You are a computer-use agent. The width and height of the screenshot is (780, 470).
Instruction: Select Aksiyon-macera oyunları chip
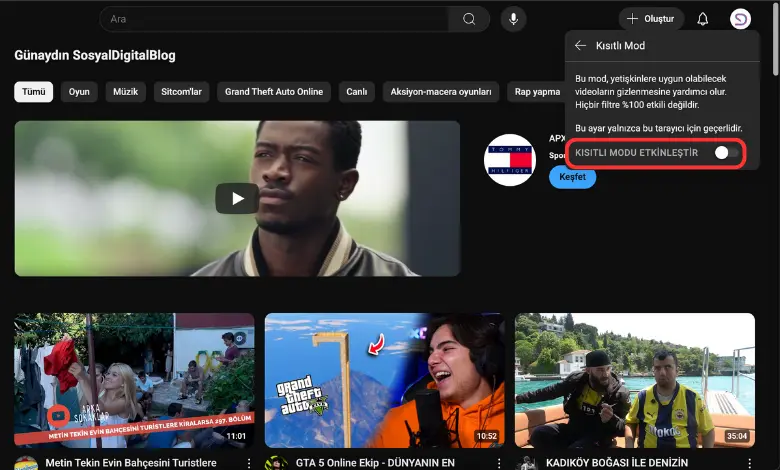tap(441, 92)
